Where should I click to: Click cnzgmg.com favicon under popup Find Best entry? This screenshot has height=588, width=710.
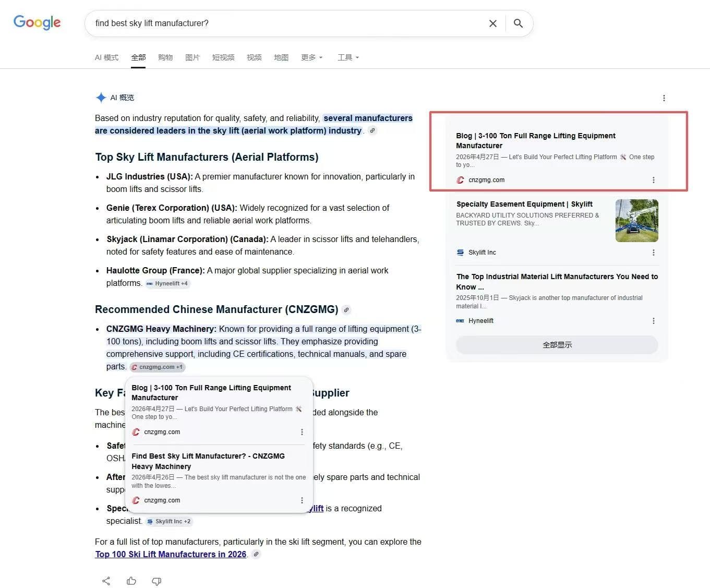136,500
